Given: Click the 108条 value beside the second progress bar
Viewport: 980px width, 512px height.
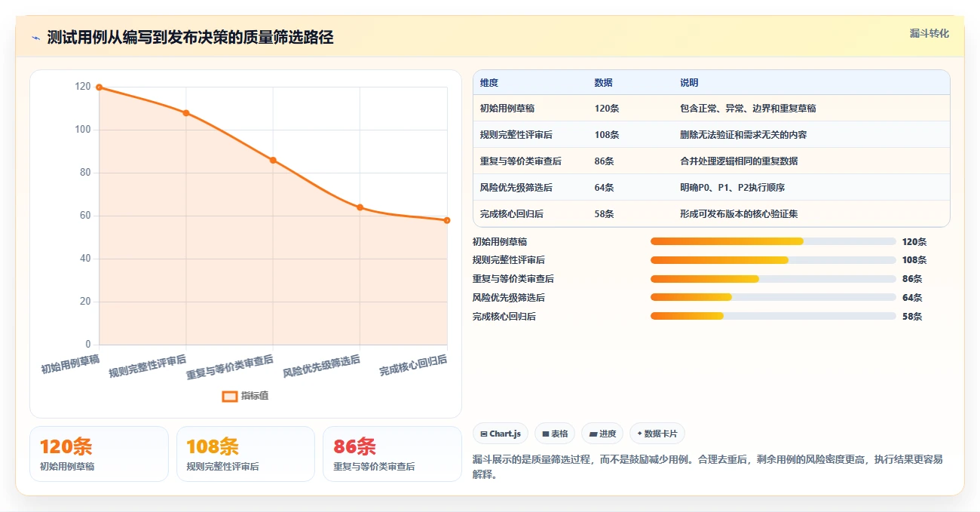Looking at the screenshot, I should (914, 260).
